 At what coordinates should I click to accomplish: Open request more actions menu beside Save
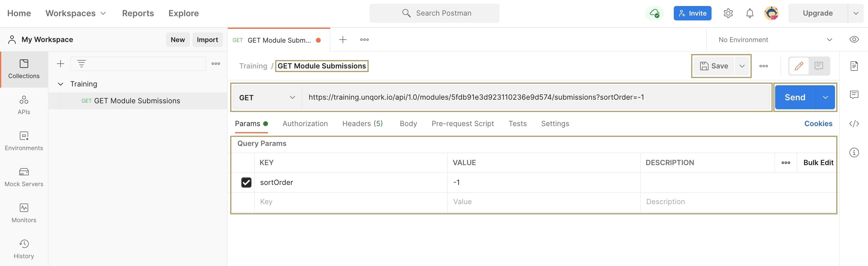pos(763,66)
